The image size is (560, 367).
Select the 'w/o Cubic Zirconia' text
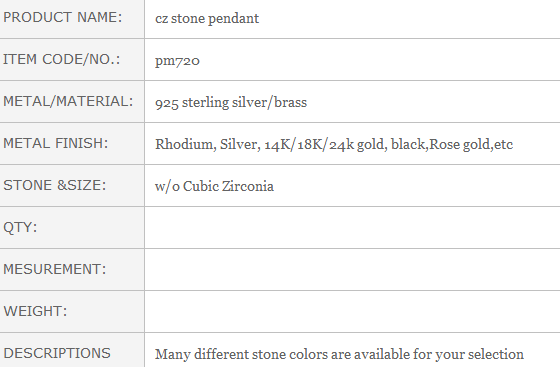[214, 186]
